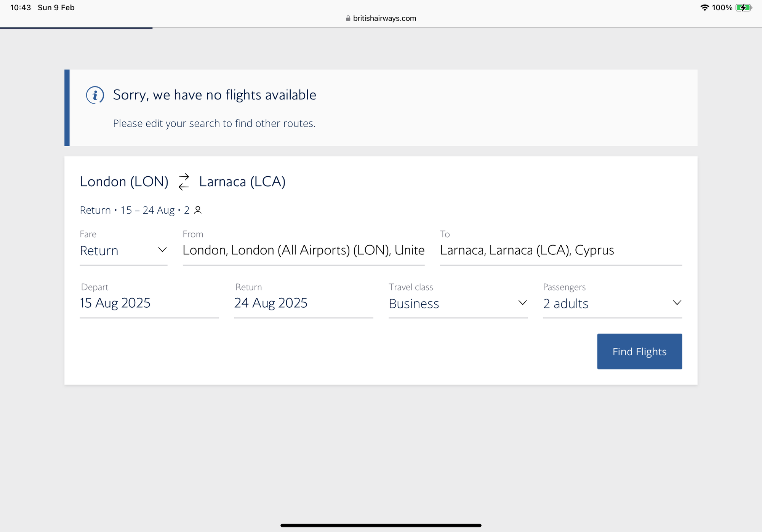Open the Depart date field 15 Aug 2025
This screenshot has width=762, height=532.
(x=149, y=303)
